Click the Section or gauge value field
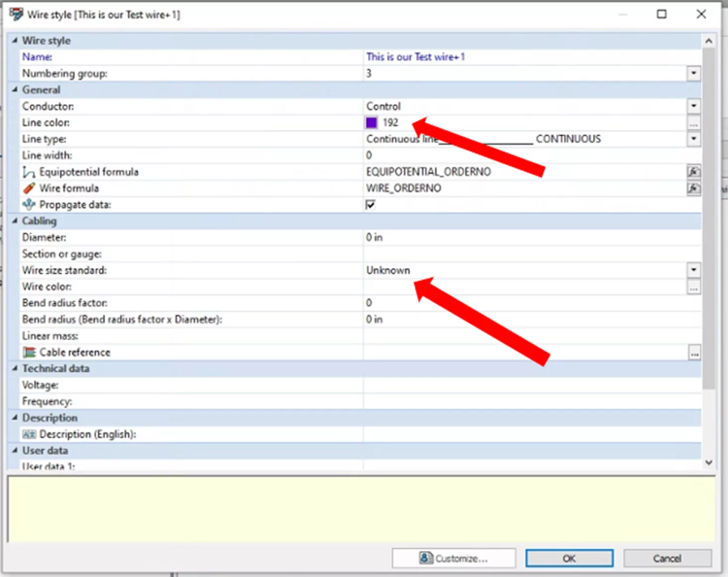Screen dimensions: 728x577 coord(532,254)
